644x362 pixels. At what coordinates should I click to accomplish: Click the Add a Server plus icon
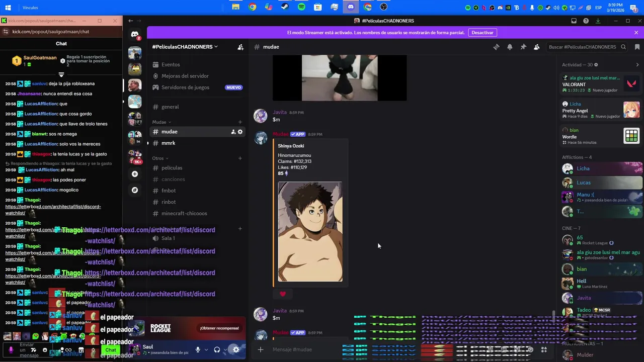[x=134, y=174]
